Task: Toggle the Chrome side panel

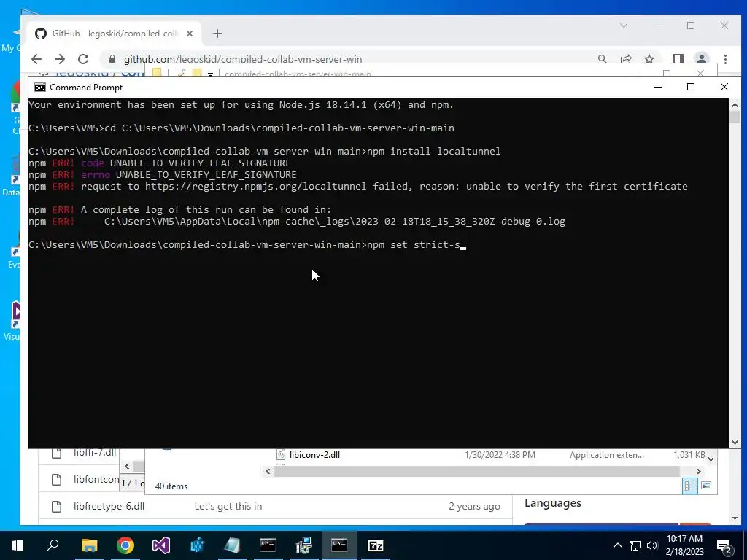Action: pos(678,59)
